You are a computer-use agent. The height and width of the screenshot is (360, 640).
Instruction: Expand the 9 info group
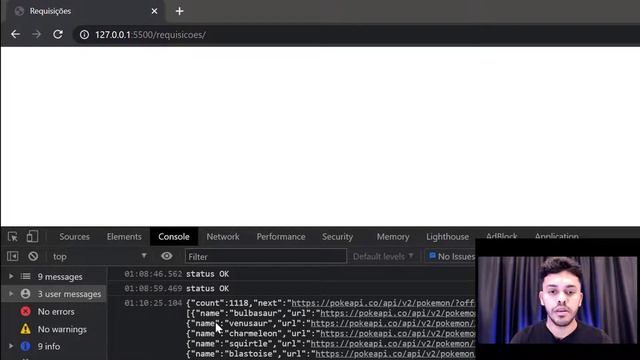click(11, 346)
